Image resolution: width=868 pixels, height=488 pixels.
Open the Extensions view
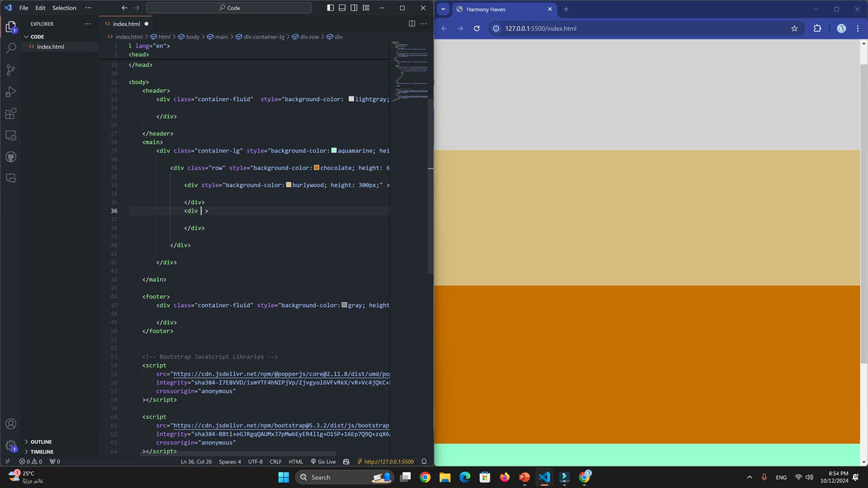(x=11, y=114)
